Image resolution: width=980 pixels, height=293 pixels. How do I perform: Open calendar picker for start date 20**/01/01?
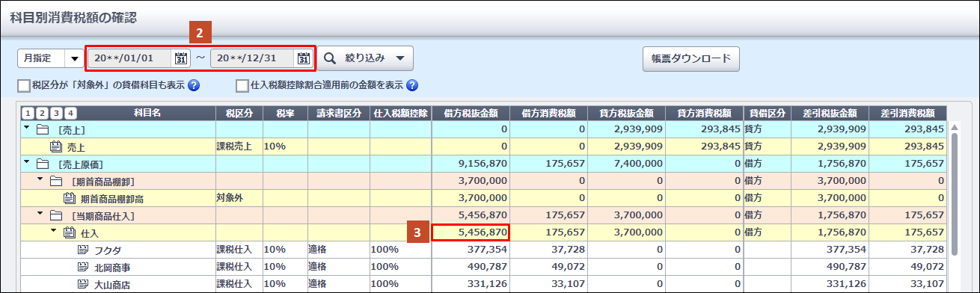pos(180,58)
